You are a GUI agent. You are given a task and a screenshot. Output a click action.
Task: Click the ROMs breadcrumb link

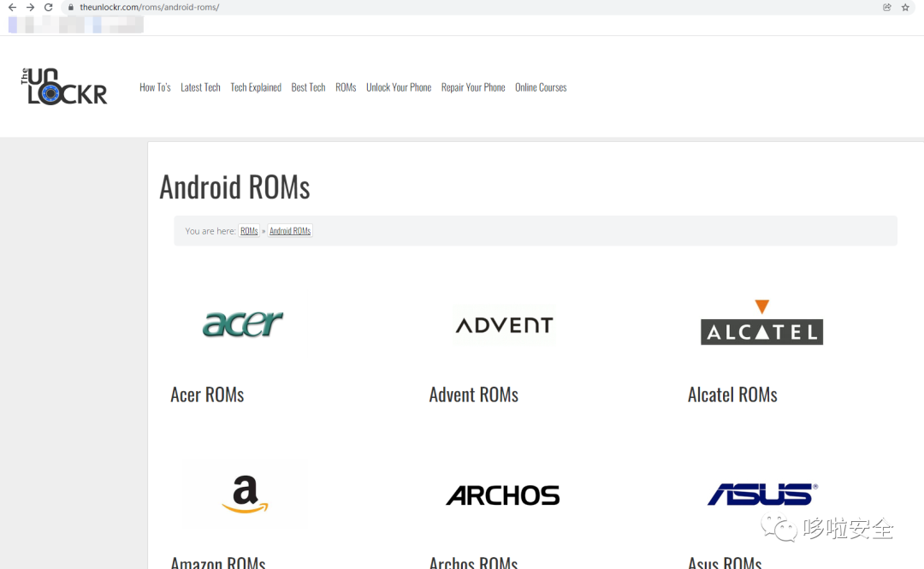tap(249, 231)
